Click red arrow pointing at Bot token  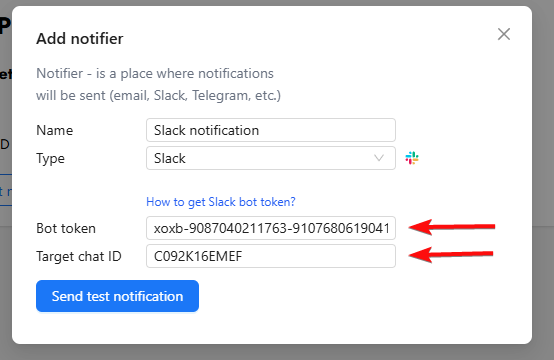[x=452, y=227]
